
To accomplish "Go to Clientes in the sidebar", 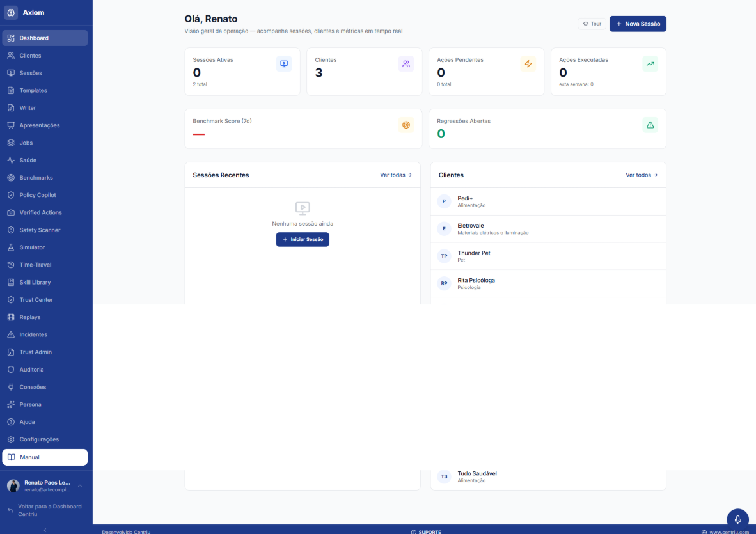I will pos(45,56).
